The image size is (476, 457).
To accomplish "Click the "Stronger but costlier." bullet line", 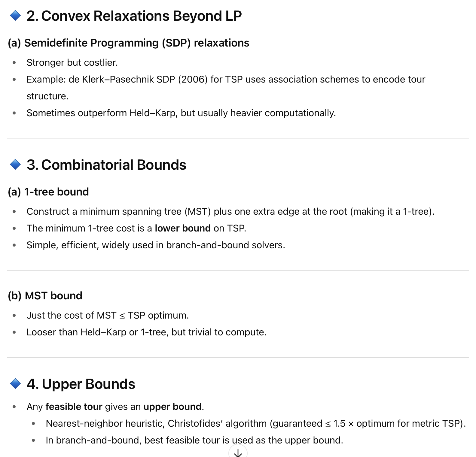I will pos(72,62).
